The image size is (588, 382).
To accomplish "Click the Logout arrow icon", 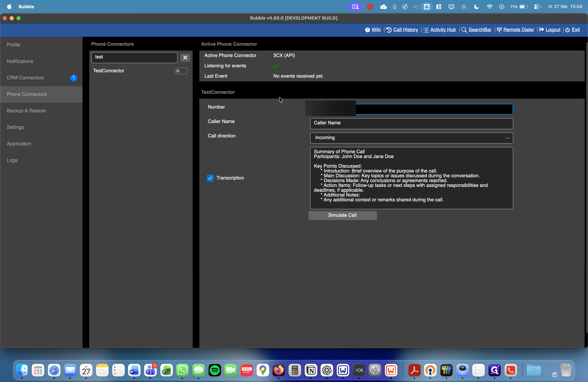I will point(541,30).
